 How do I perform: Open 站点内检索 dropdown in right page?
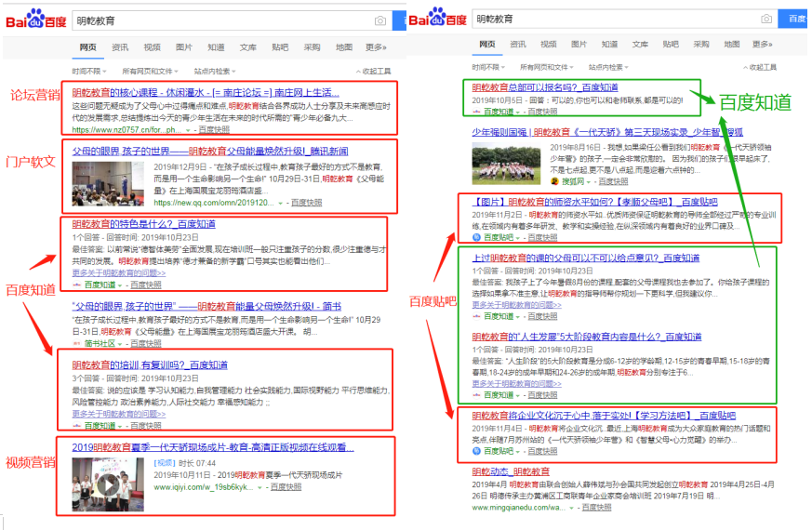click(x=608, y=67)
